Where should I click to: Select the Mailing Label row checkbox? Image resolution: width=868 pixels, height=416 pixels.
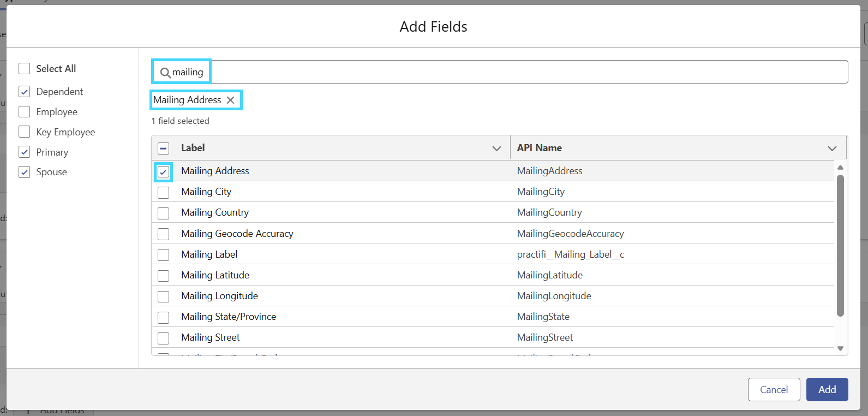point(164,254)
